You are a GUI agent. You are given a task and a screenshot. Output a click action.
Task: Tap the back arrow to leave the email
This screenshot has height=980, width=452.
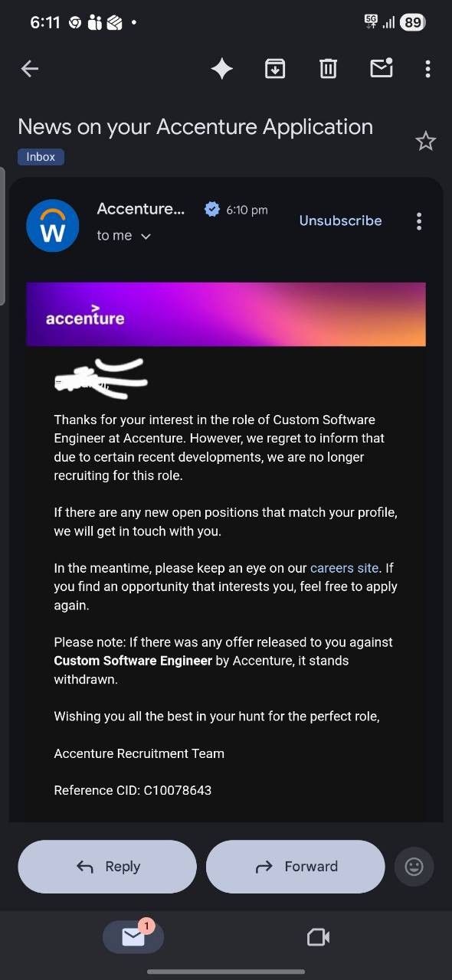[x=29, y=69]
